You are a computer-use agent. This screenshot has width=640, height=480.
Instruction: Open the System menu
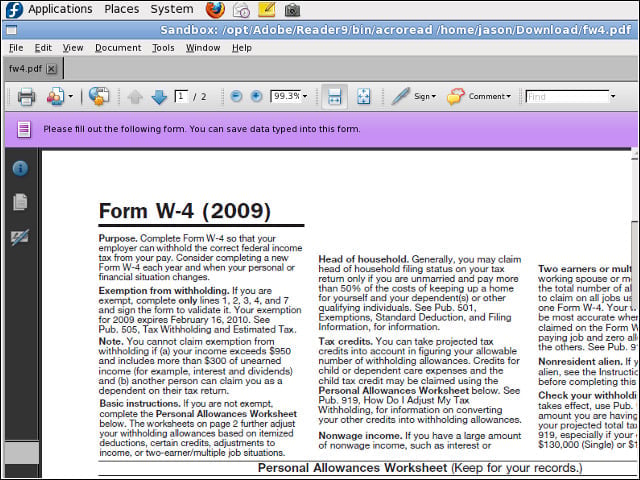pyautogui.click(x=172, y=9)
